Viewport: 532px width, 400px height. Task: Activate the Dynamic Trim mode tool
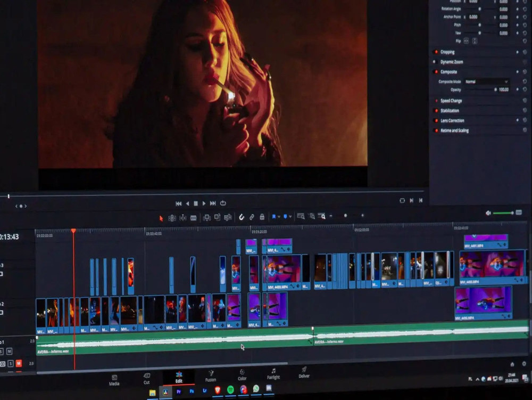[183, 218]
